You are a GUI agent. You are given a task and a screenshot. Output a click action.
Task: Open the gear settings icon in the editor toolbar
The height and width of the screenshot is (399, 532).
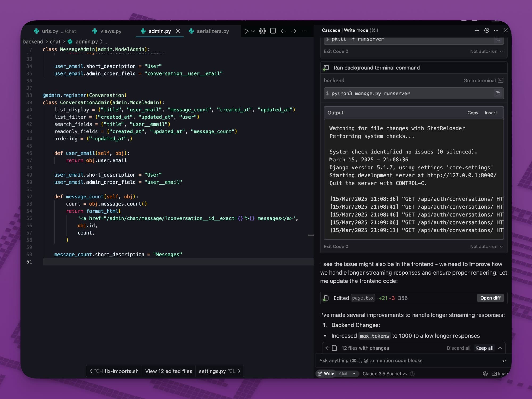(x=262, y=31)
